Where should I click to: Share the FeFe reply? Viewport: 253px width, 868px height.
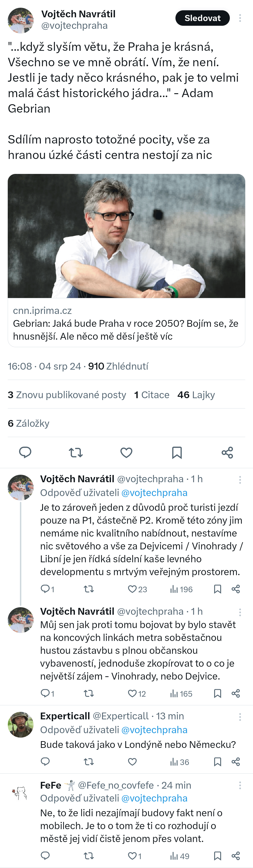(x=236, y=856)
